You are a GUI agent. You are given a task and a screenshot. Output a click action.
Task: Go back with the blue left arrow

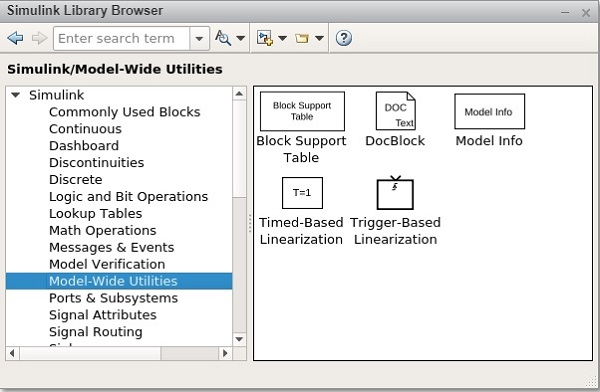[x=15, y=38]
